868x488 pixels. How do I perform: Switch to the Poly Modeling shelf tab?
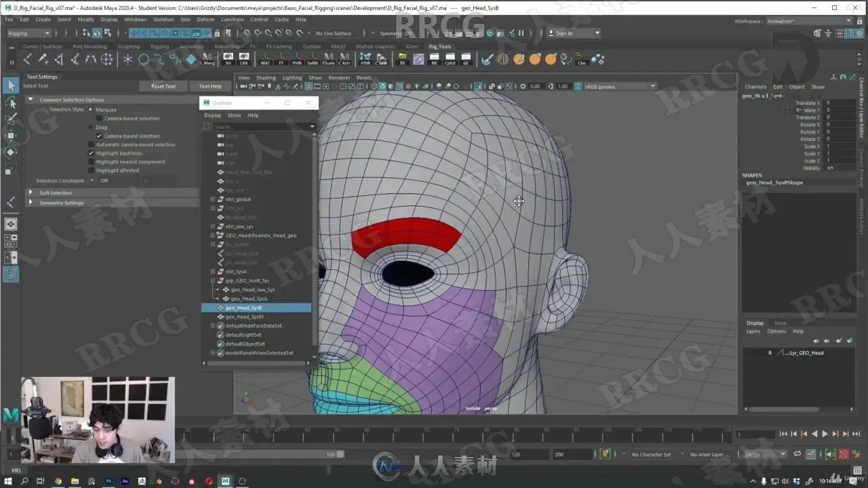(x=90, y=47)
